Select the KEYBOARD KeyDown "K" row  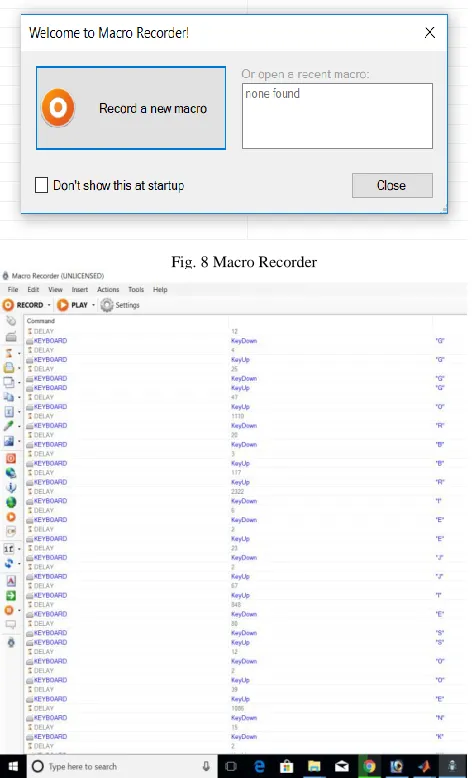coord(246,736)
